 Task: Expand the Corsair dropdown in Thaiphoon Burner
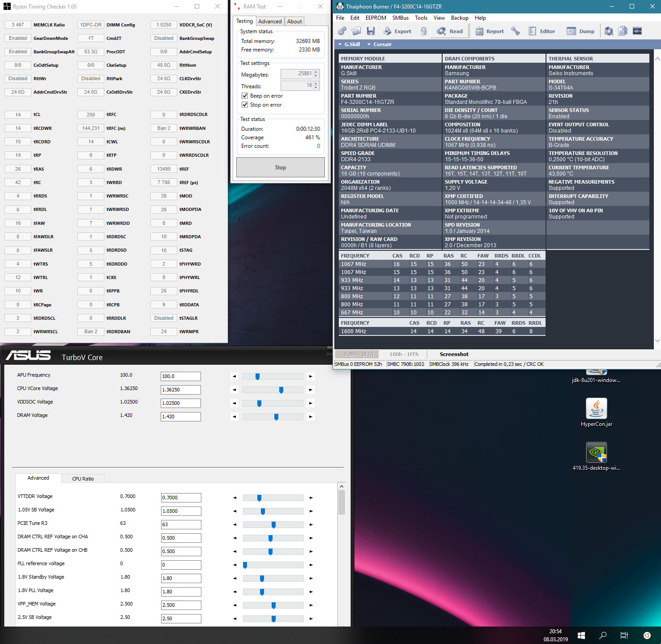click(379, 44)
